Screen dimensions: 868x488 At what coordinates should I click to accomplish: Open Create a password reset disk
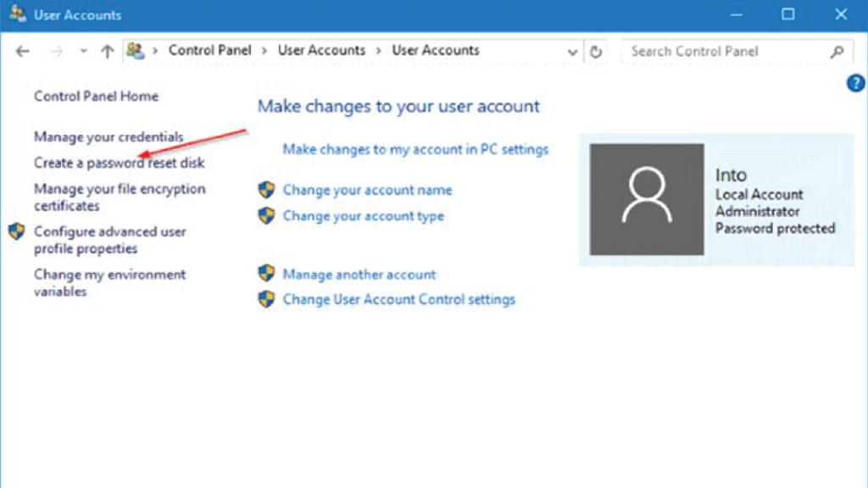119,163
